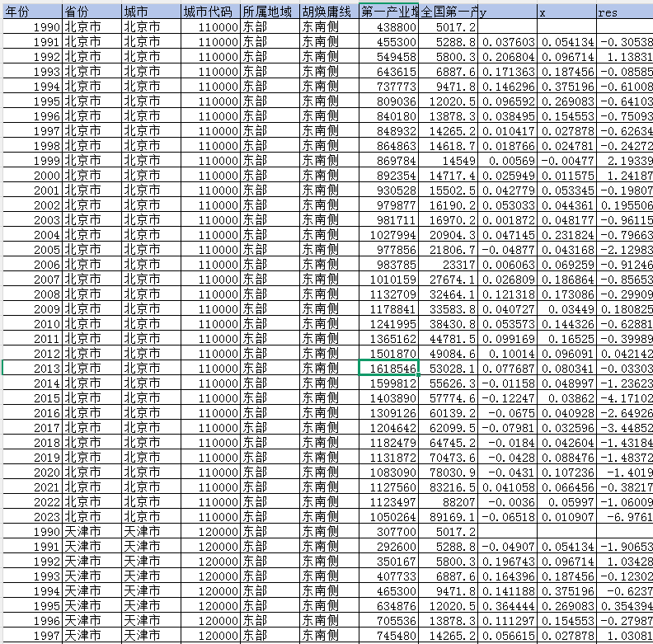Viewport: 653px width, 644px height.
Task: Click the 年份 column header cell
Action: pyautogui.click(x=31, y=13)
